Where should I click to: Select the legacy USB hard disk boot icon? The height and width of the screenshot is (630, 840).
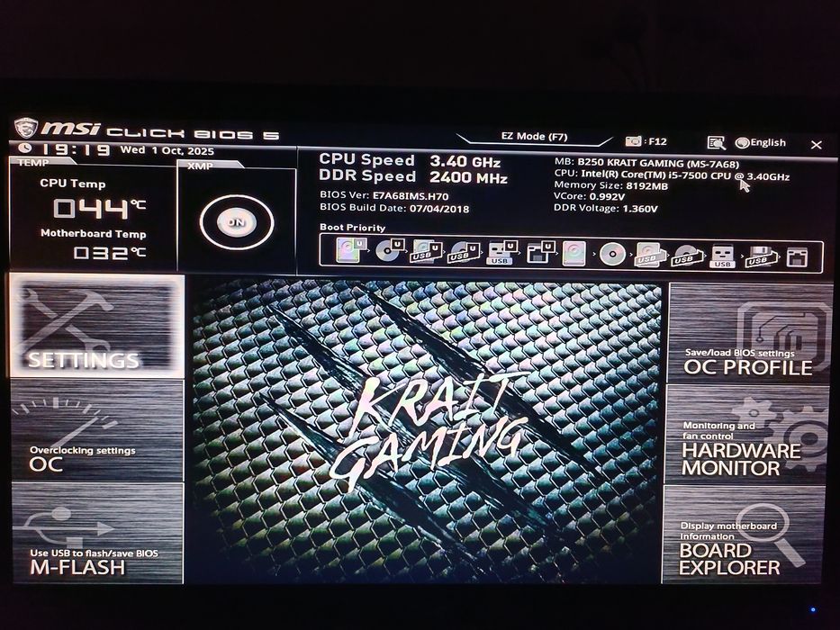point(649,255)
